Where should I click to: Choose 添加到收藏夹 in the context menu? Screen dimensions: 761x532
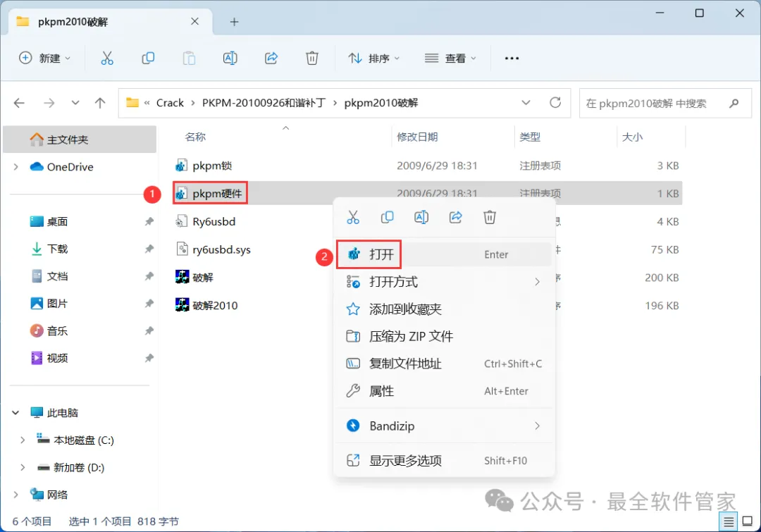click(x=444, y=309)
